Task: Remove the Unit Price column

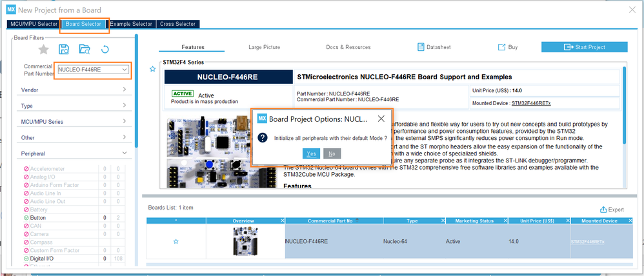Action: pyautogui.click(x=568, y=221)
